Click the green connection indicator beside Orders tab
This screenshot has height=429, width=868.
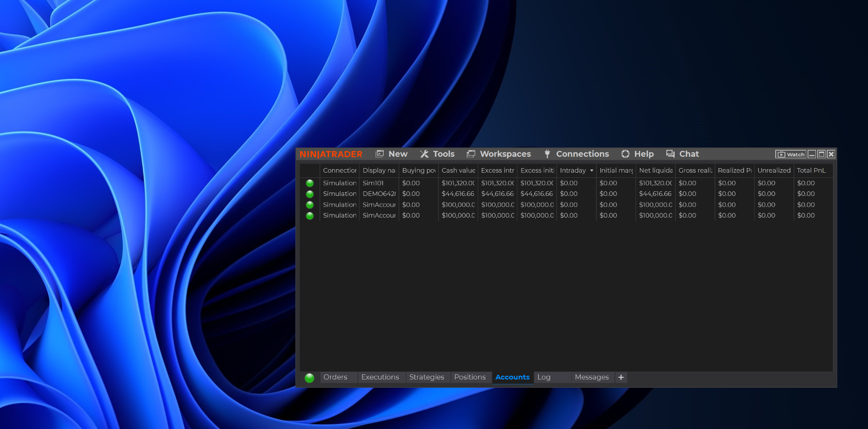tap(309, 377)
